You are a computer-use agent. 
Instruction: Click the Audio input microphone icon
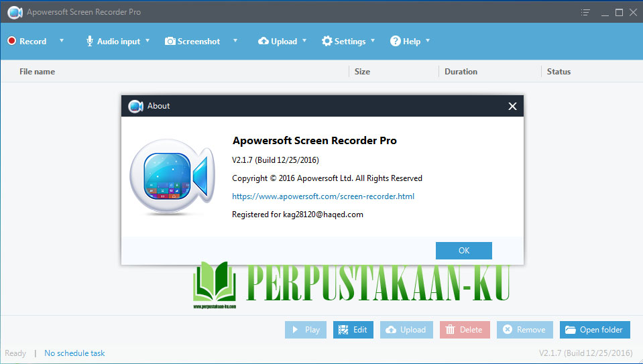click(x=89, y=41)
